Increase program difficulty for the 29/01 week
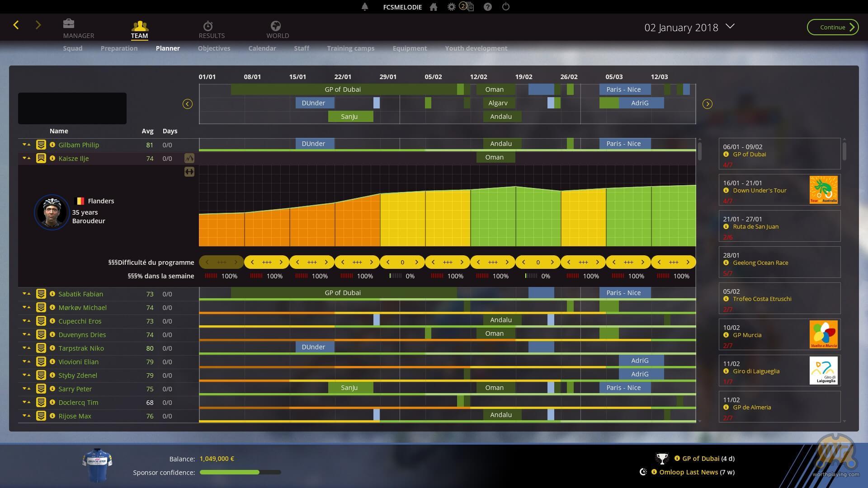Image resolution: width=868 pixels, height=488 pixels. tap(416, 262)
